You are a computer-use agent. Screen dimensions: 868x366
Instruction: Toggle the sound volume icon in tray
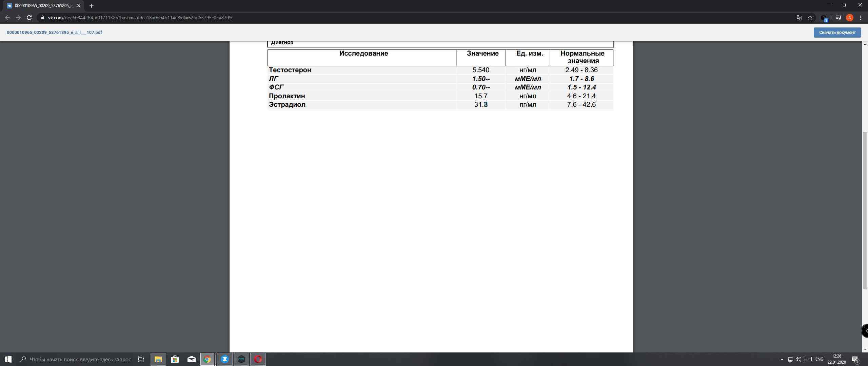point(798,359)
